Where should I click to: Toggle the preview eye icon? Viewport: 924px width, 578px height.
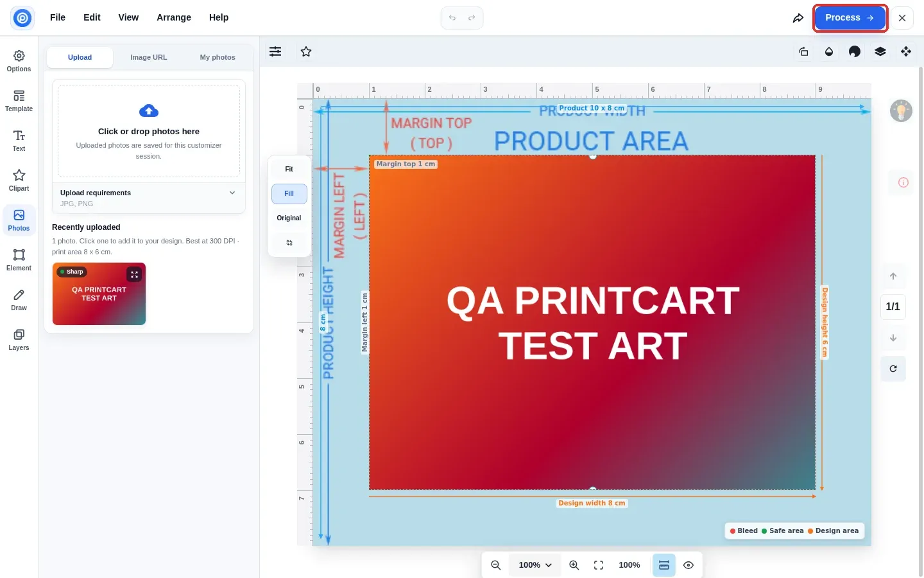point(689,565)
